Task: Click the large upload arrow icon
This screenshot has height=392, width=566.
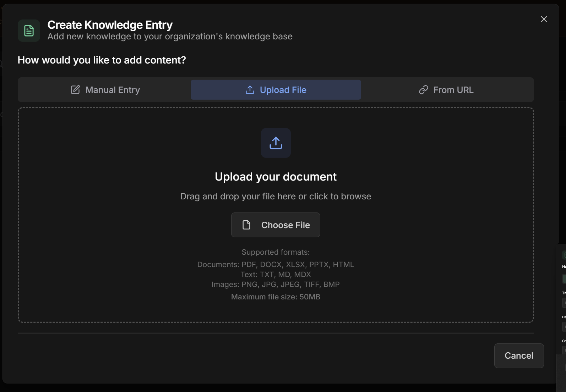Action: [276, 143]
